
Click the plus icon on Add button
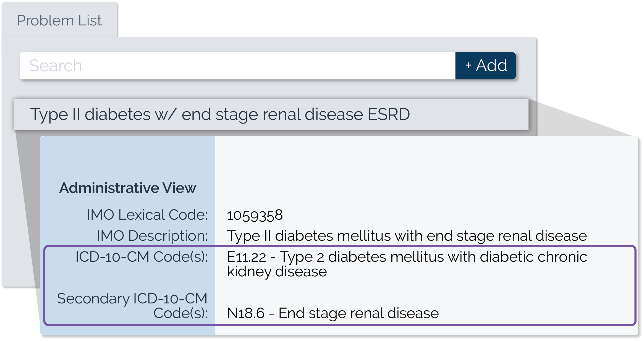point(468,65)
